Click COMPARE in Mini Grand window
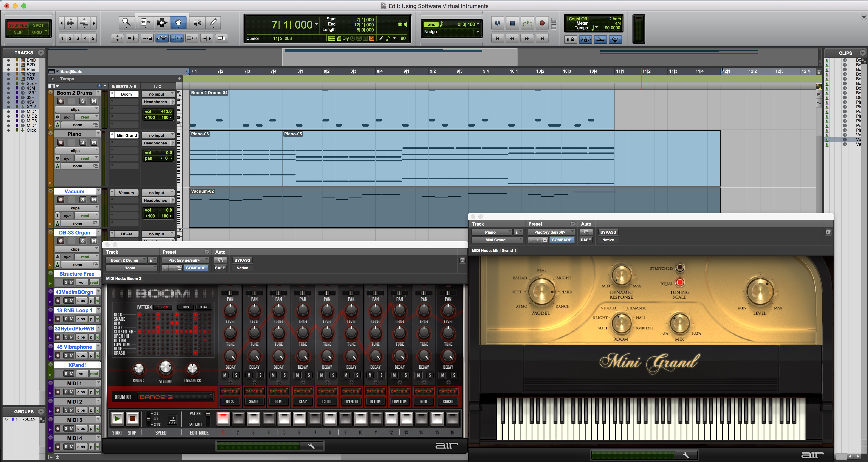 tap(561, 240)
